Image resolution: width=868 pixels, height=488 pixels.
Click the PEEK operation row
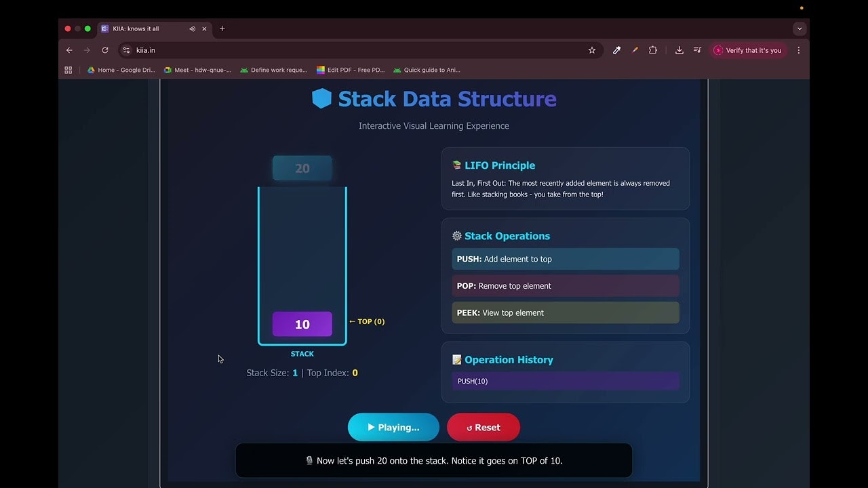(x=566, y=312)
